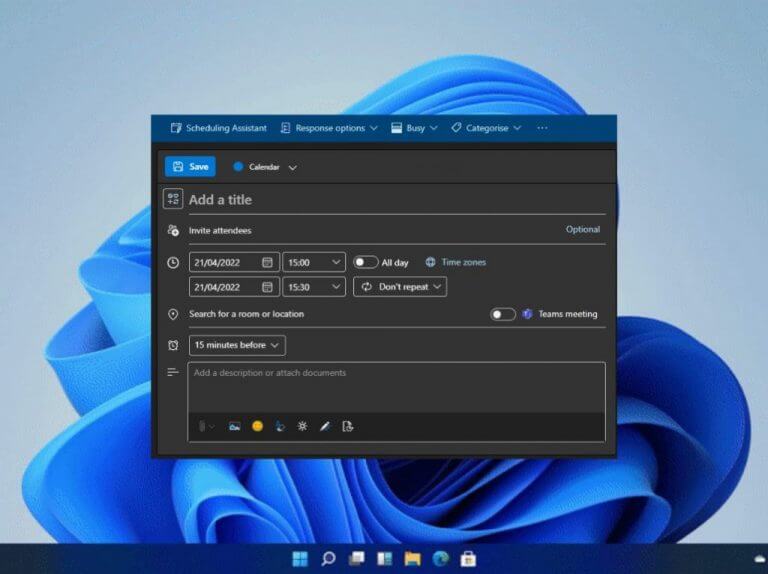768x574 pixels.
Task: Click the sun-shaped icon in the description toolbar
Action: 303,426
